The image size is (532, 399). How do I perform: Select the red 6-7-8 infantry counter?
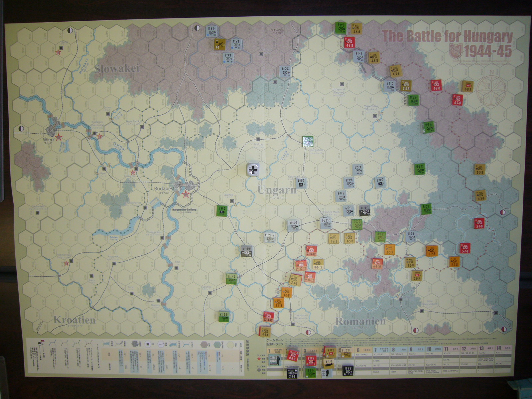(458, 100)
